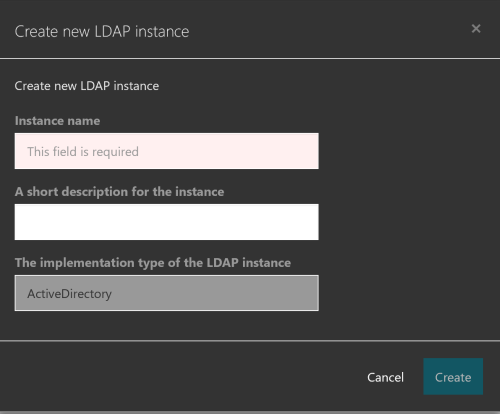Submit the new LDAP instance with Create
This screenshot has width=500, height=414.
coord(453,377)
